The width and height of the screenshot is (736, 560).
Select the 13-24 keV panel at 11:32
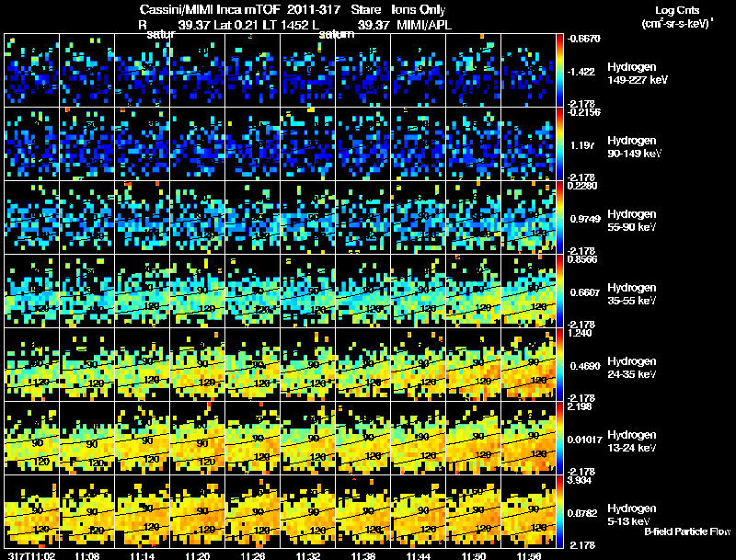click(308, 439)
